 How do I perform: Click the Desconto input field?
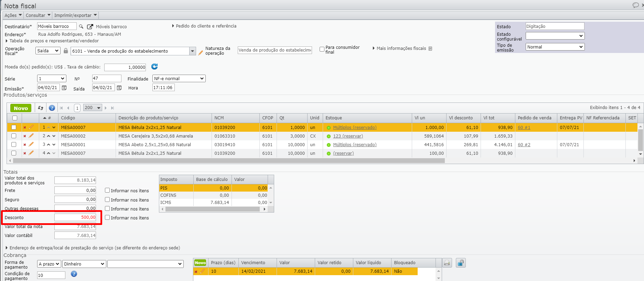[75, 217]
